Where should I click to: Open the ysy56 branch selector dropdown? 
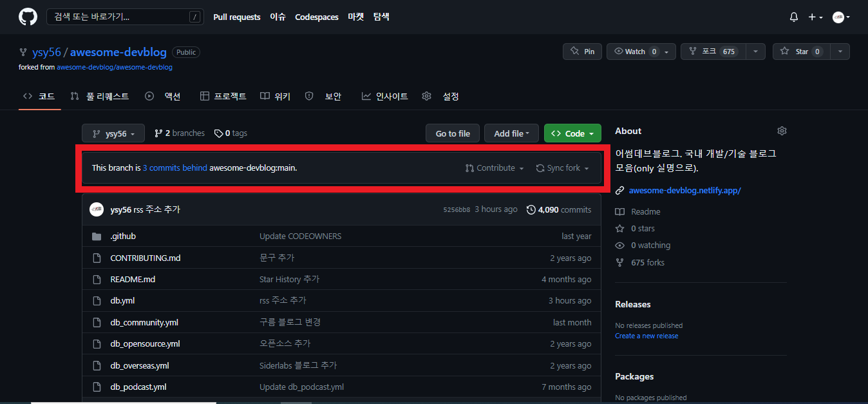pos(113,133)
